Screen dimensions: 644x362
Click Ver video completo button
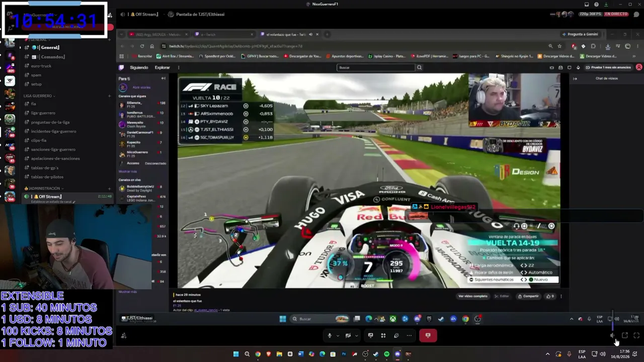(472, 296)
